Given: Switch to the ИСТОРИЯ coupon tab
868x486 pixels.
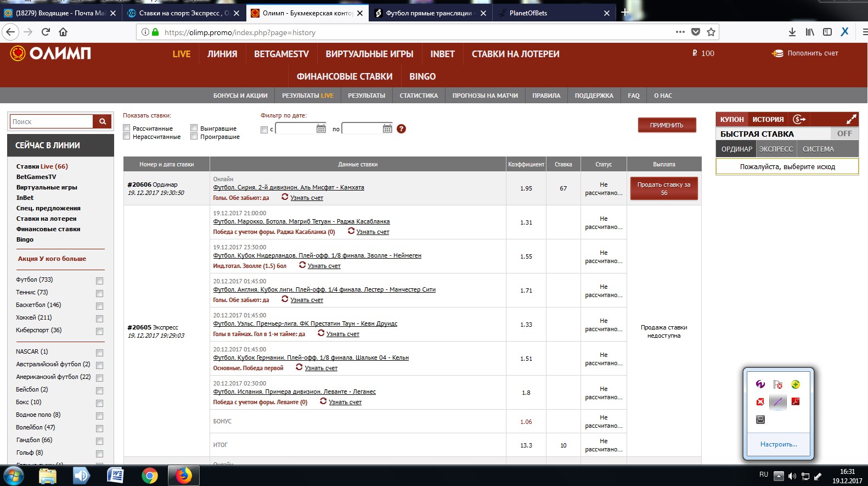Looking at the screenshot, I should 768,119.
